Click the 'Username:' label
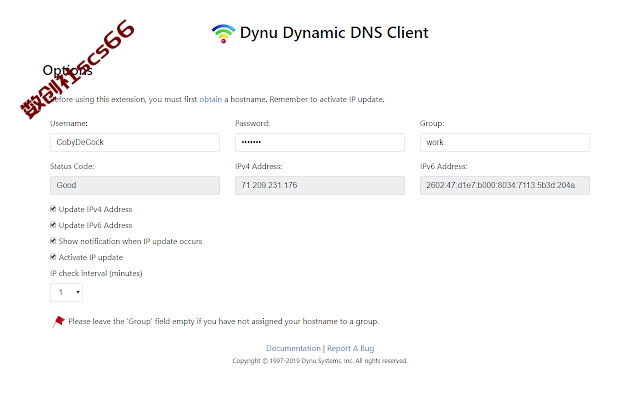The width and height of the screenshot is (640, 400). click(x=69, y=123)
